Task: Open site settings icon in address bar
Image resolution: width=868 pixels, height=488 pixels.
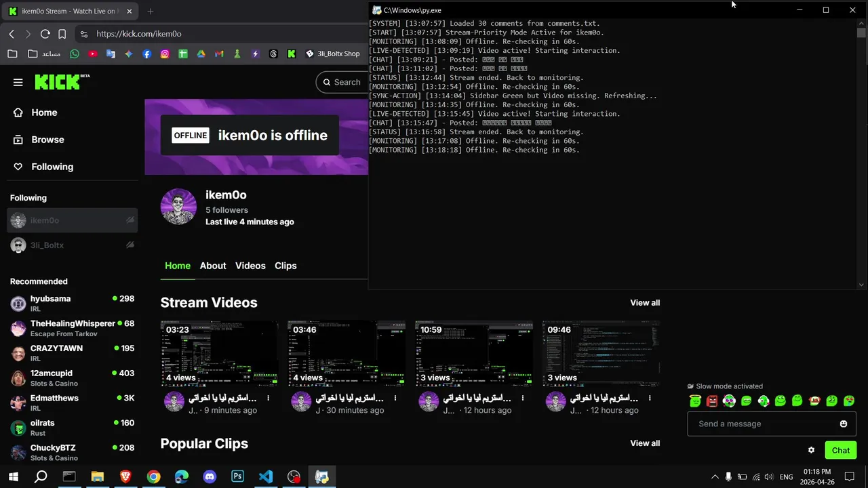Action: coord(83,34)
